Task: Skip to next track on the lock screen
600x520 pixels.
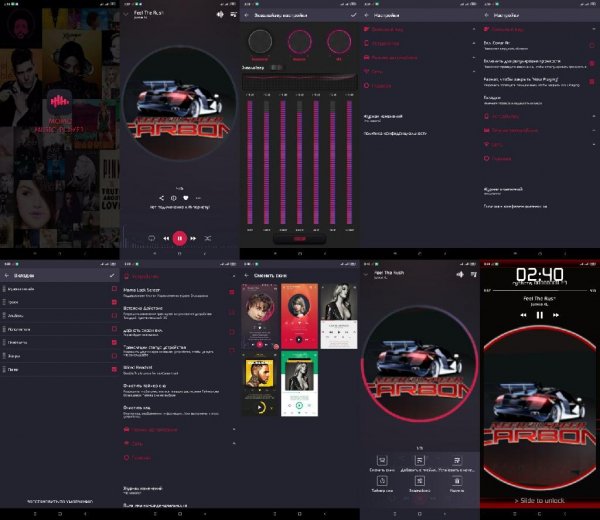Action: point(556,315)
